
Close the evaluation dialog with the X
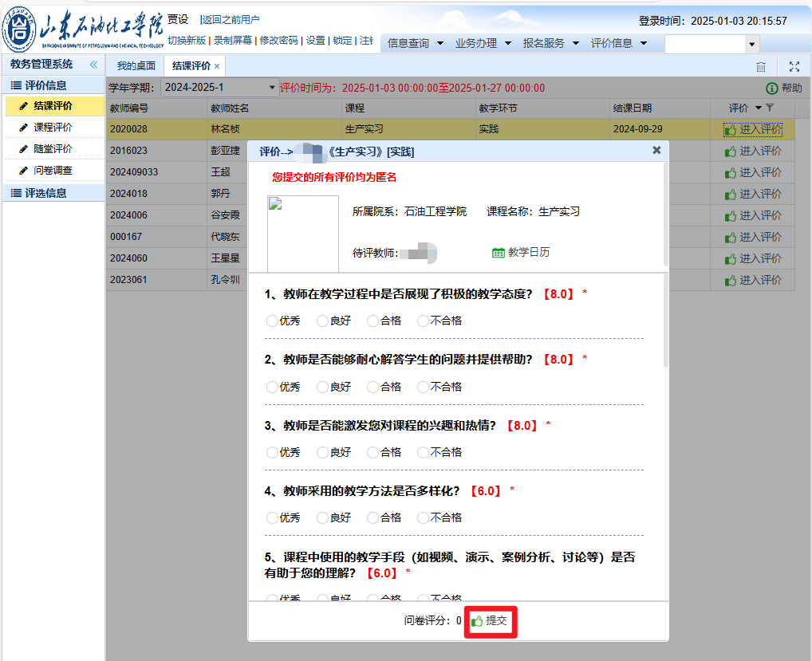coord(656,150)
